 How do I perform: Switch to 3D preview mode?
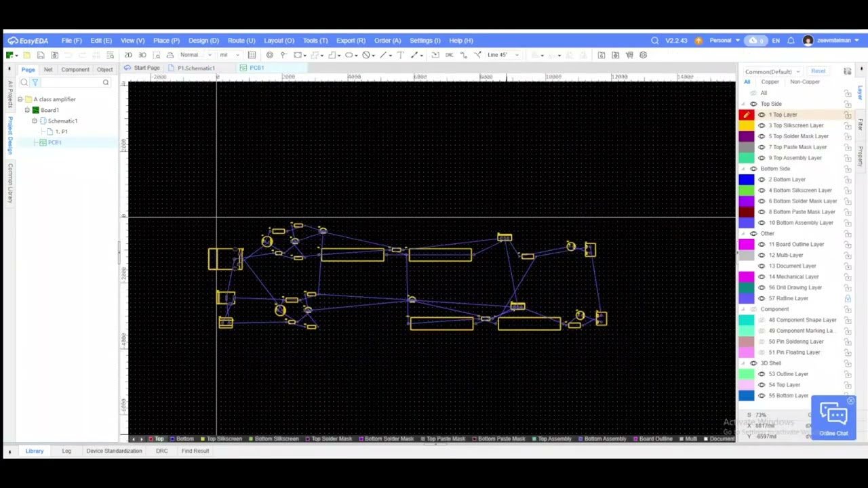click(x=142, y=55)
